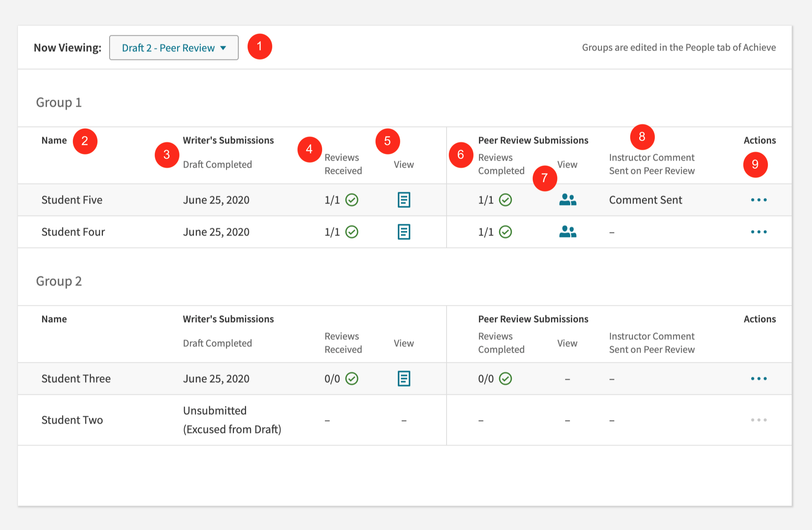This screenshot has width=812, height=530.
Task: View Student Four's draft document icon
Action: pos(404,232)
